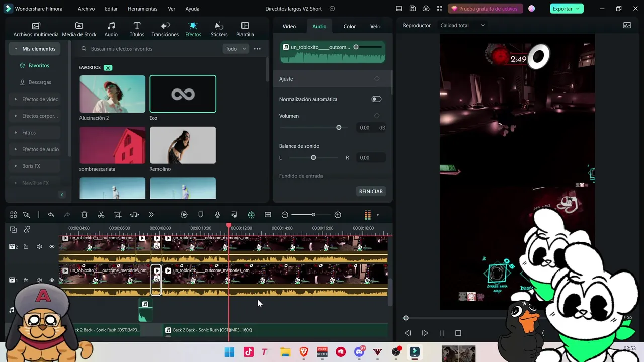
Task: Toggle the auto ripple/link icon
Action: [27, 229]
